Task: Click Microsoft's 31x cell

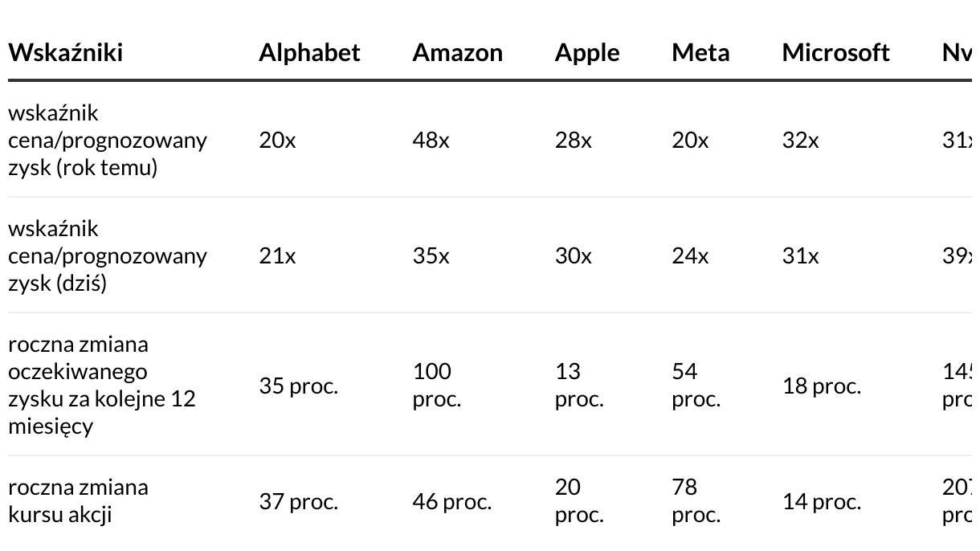Action: click(x=801, y=256)
